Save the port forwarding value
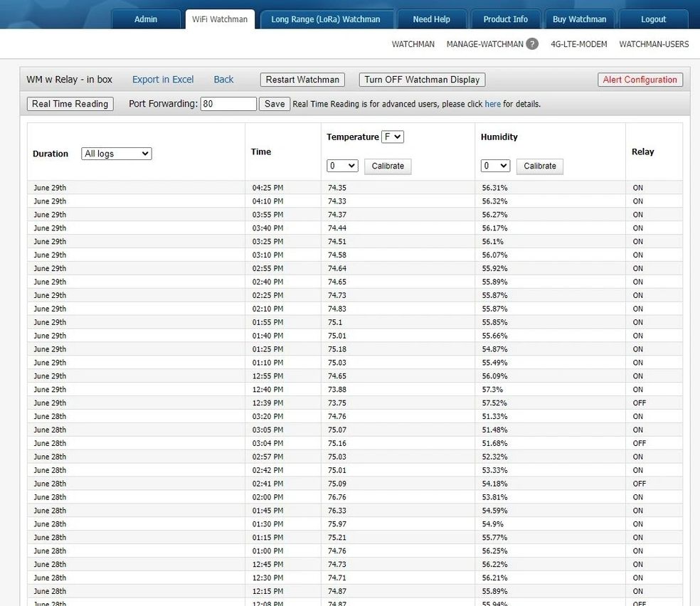The image size is (700, 606). pyautogui.click(x=275, y=104)
